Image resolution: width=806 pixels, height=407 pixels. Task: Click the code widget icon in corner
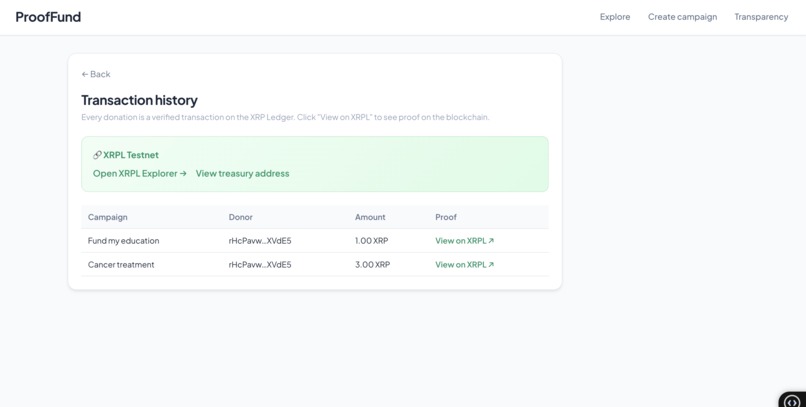click(792, 400)
